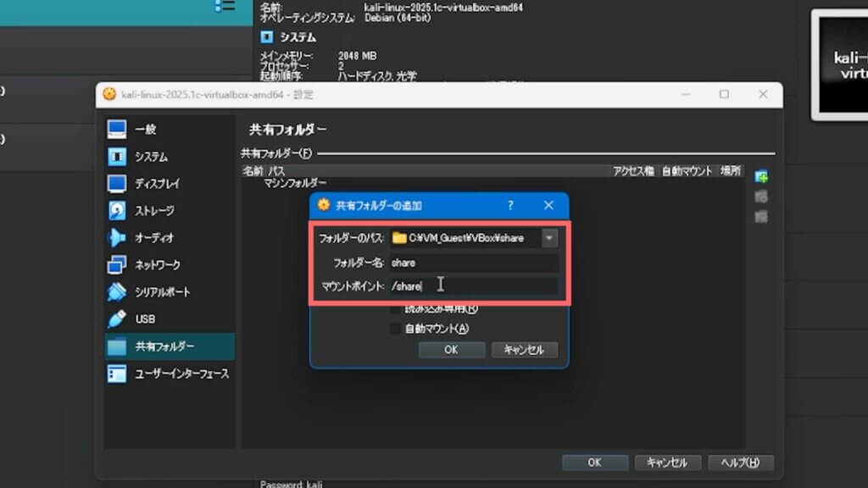
Task: Open the システム settings category
Action: coord(170,157)
